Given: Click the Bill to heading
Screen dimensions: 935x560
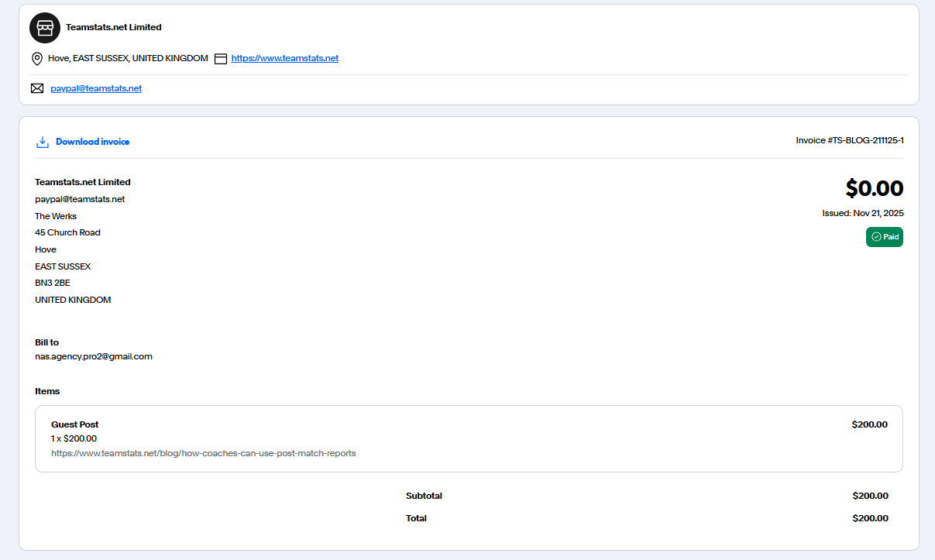Looking at the screenshot, I should tap(46, 342).
